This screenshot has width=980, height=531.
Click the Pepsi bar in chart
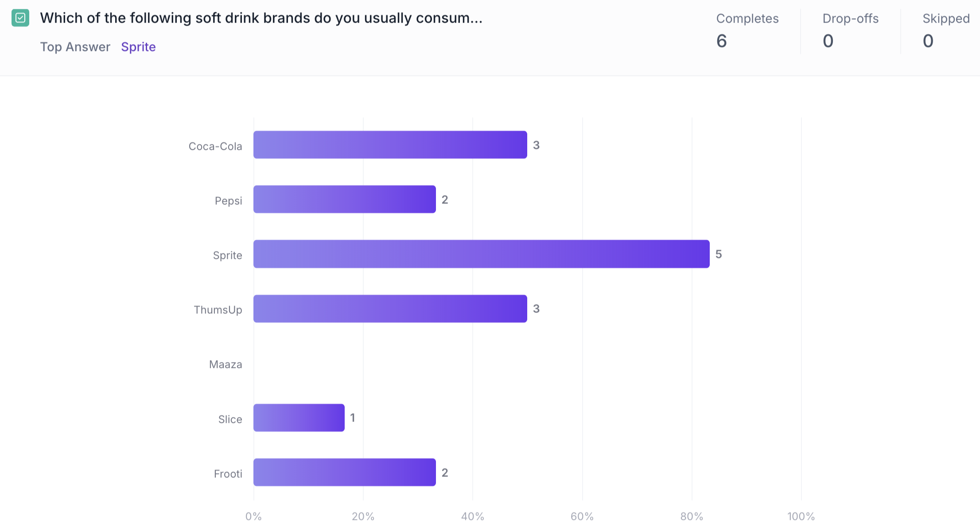tap(344, 199)
